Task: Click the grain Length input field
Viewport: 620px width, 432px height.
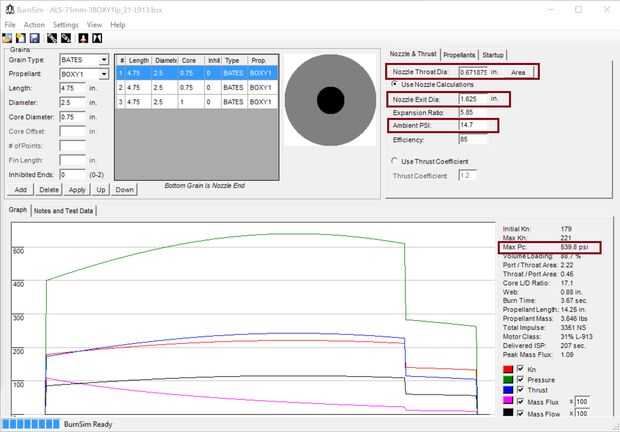Action: pos(72,88)
